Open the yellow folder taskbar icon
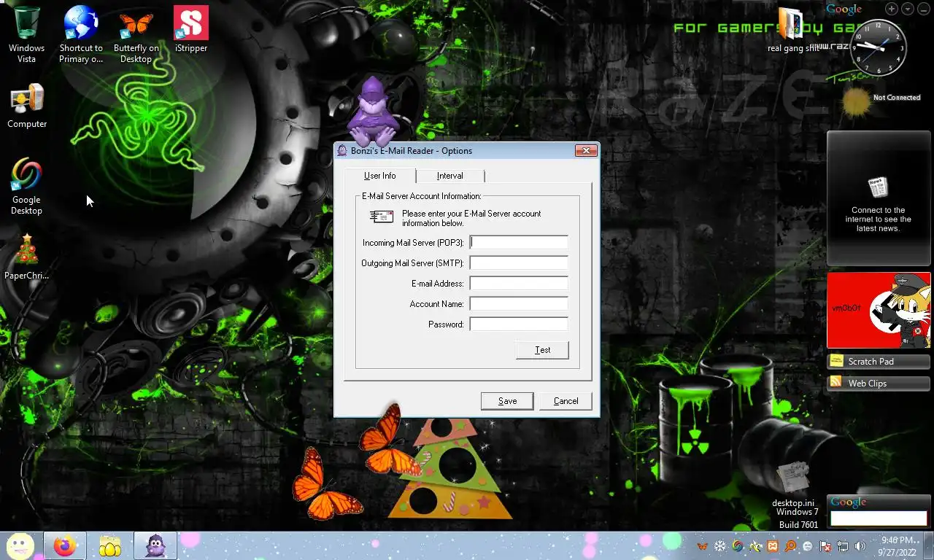This screenshot has height=560, width=934. [110, 546]
